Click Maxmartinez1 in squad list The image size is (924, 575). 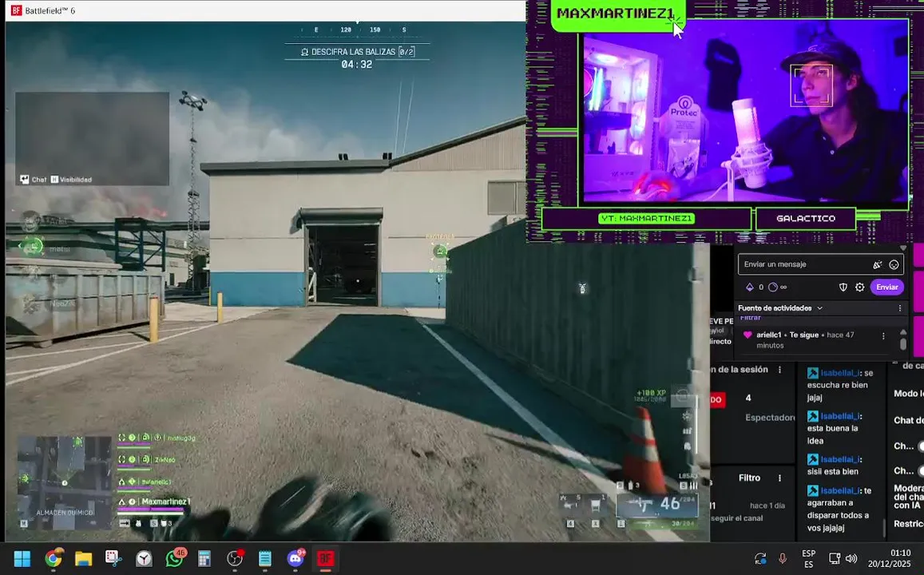click(165, 502)
